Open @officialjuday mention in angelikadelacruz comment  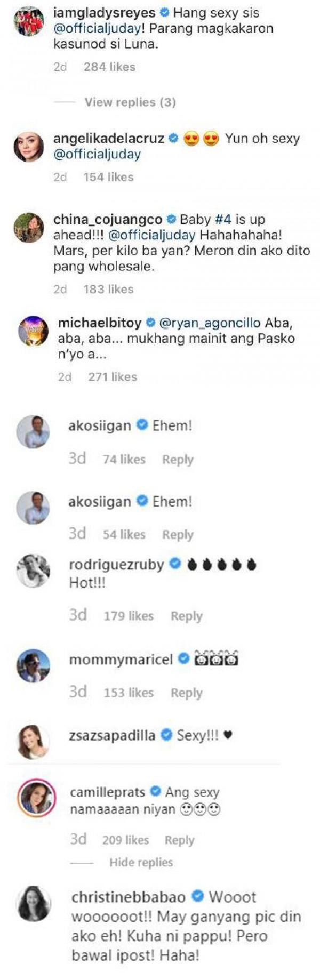coord(97,154)
